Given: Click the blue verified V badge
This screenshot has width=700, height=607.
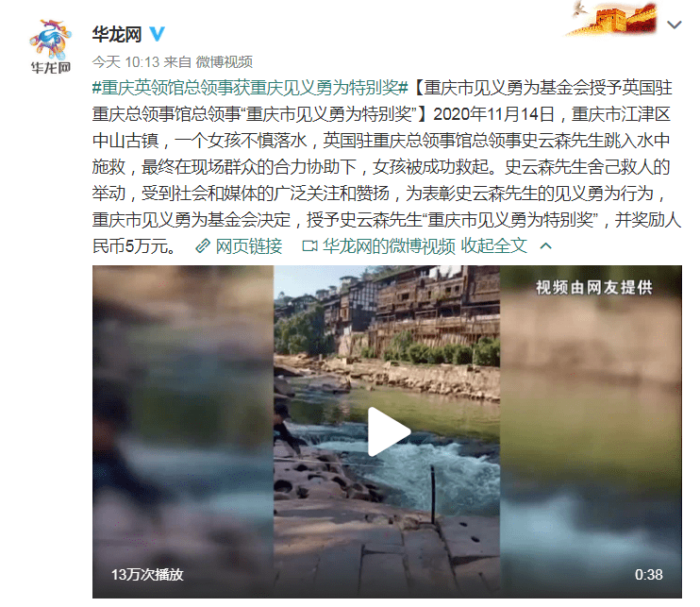Looking at the screenshot, I should (157, 34).
